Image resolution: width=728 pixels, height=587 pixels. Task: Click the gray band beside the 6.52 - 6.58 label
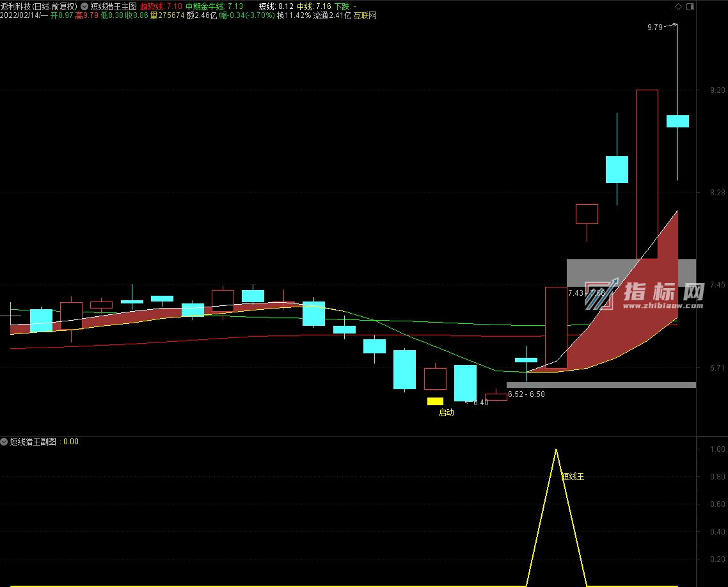tap(601, 385)
